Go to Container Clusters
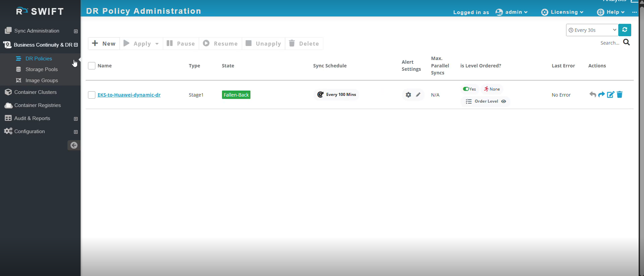 tap(35, 92)
